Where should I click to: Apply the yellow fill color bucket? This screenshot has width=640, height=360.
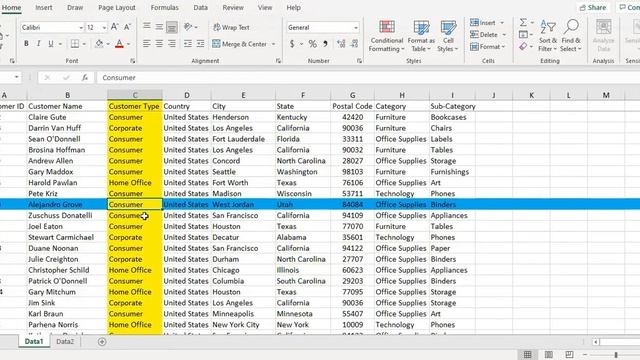(99, 44)
